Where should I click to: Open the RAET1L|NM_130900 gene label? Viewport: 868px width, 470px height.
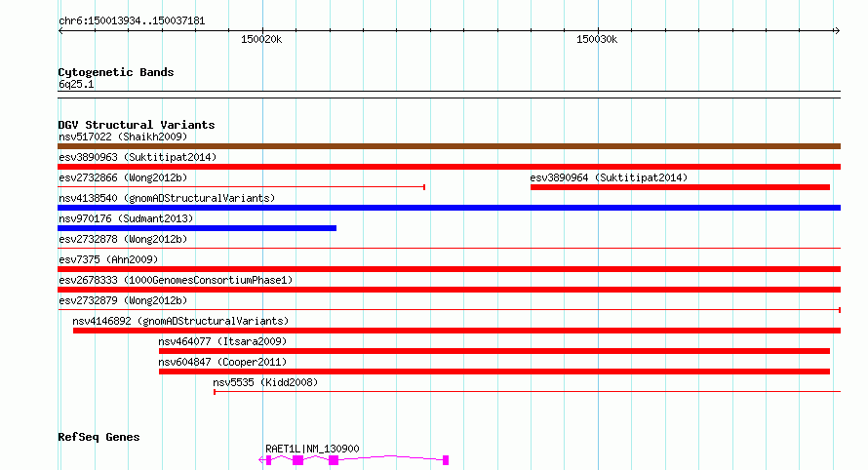(312, 449)
